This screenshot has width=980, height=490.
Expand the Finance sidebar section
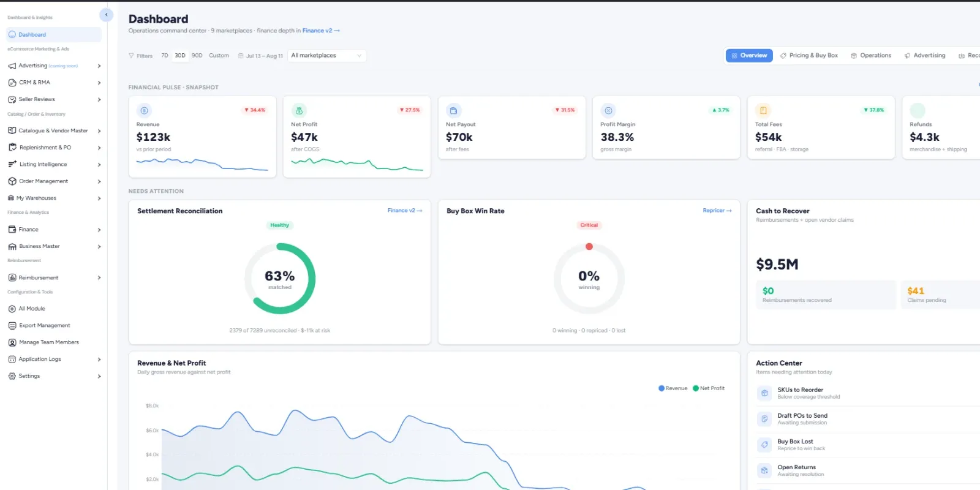coord(99,230)
